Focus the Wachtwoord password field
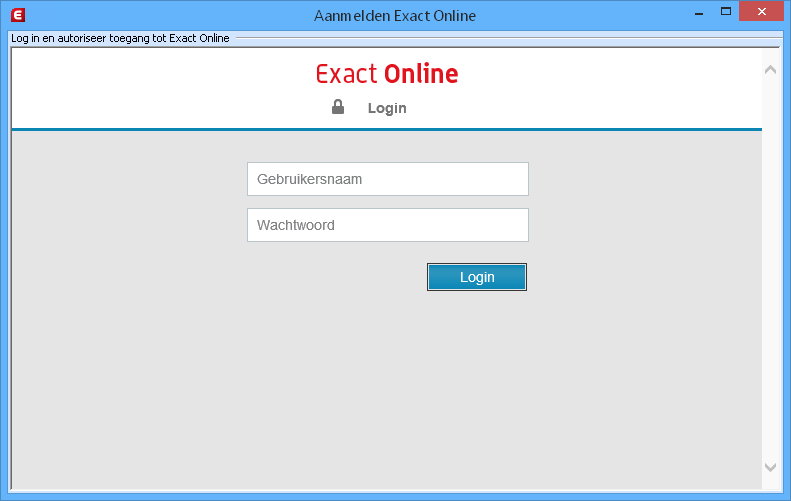This screenshot has width=791, height=501. coord(387,225)
